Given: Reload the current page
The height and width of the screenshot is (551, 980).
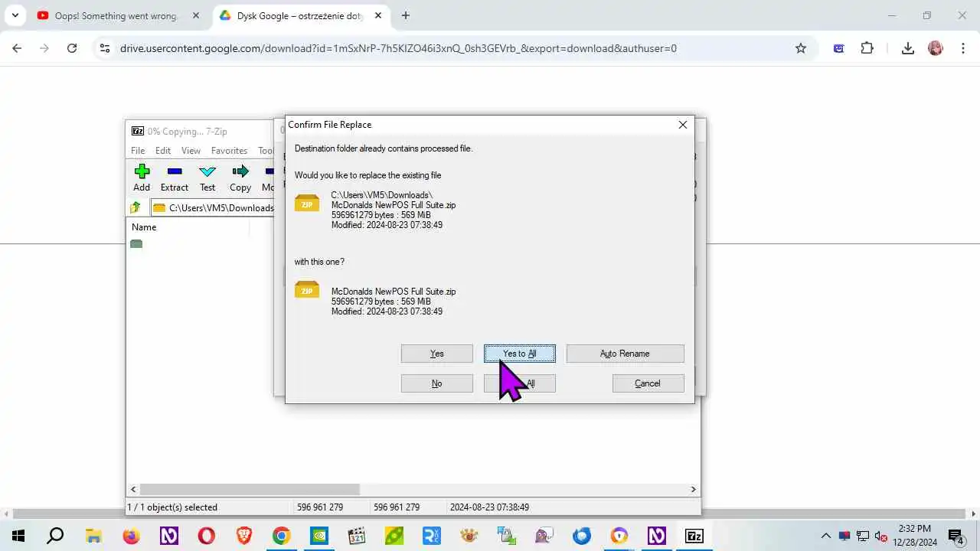Looking at the screenshot, I should (x=72, y=48).
